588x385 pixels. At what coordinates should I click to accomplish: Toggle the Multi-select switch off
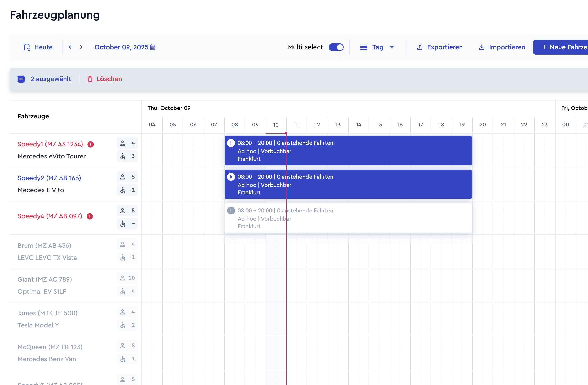pos(336,47)
